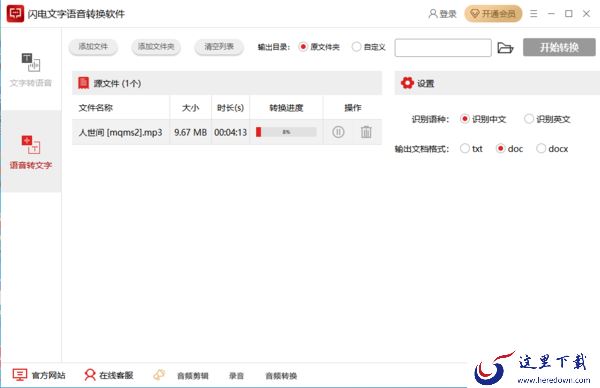Select 原文件夹 output directory radio

point(303,47)
